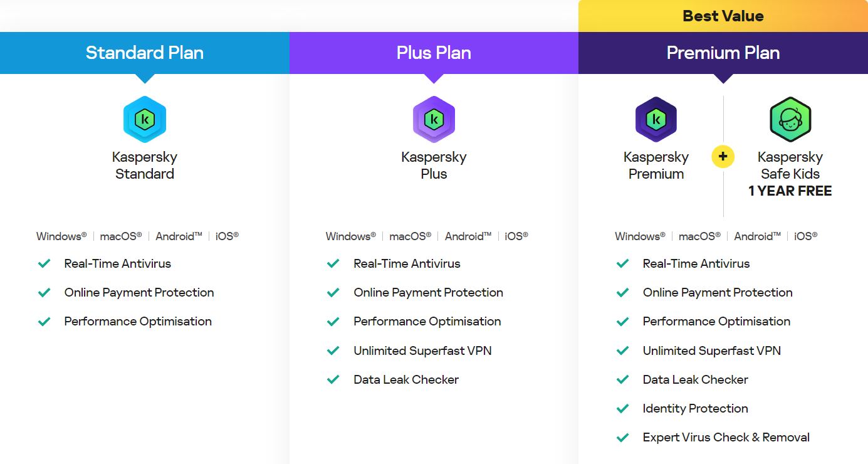Click the yellow plus circle icon
868x464 pixels.
coord(723,157)
